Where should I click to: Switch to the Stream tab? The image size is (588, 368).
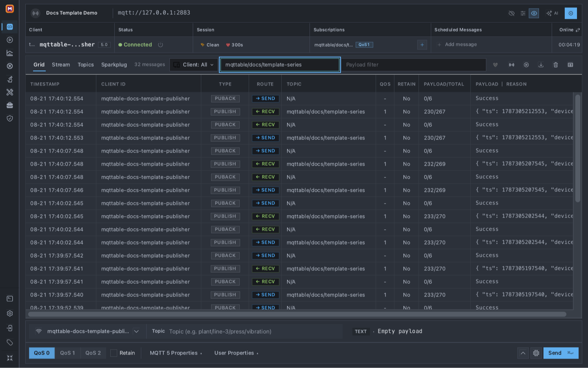61,65
